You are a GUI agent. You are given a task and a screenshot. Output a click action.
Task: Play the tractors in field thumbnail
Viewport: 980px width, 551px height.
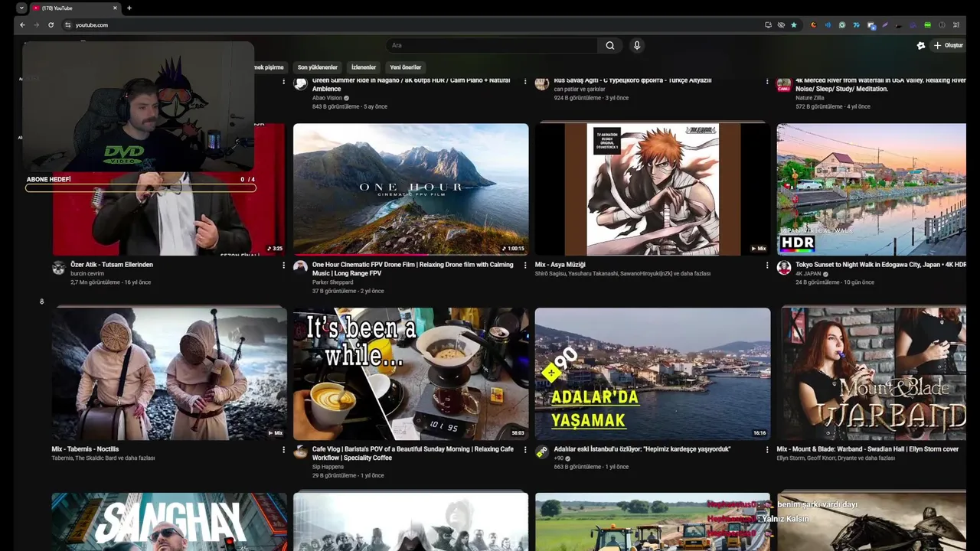pyautogui.click(x=652, y=522)
